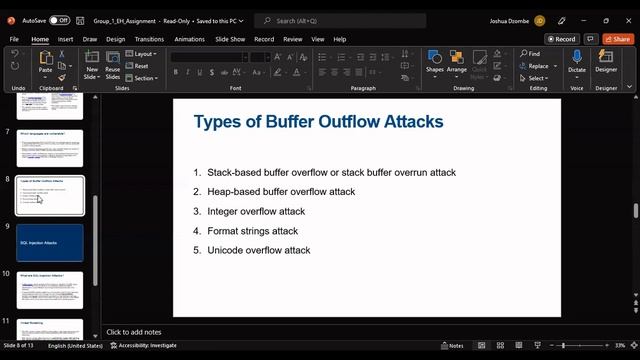Open the Shapes gallery

point(435,64)
